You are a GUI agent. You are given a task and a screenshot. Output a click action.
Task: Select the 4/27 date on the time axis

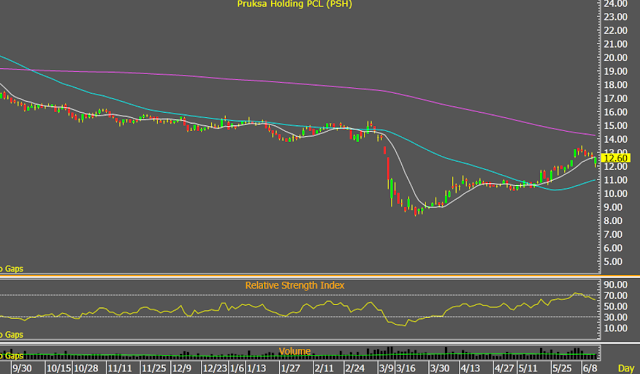click(505, 368)
